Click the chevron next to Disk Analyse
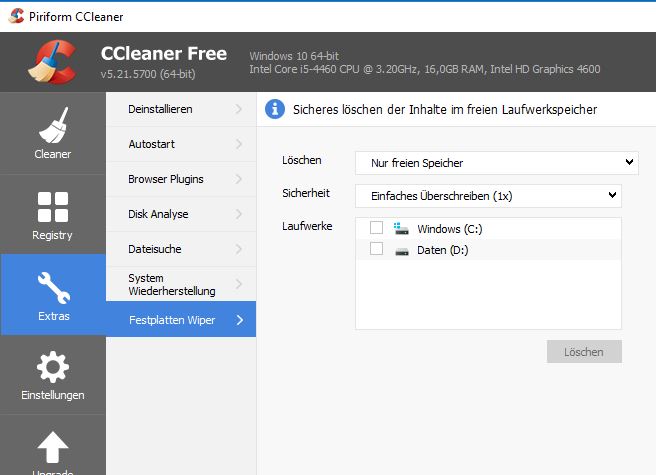 [239, 214]
